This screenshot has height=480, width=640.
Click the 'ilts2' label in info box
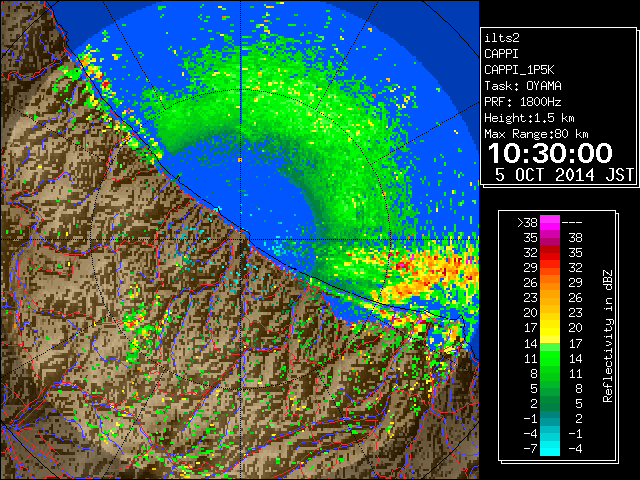[502, 38]
